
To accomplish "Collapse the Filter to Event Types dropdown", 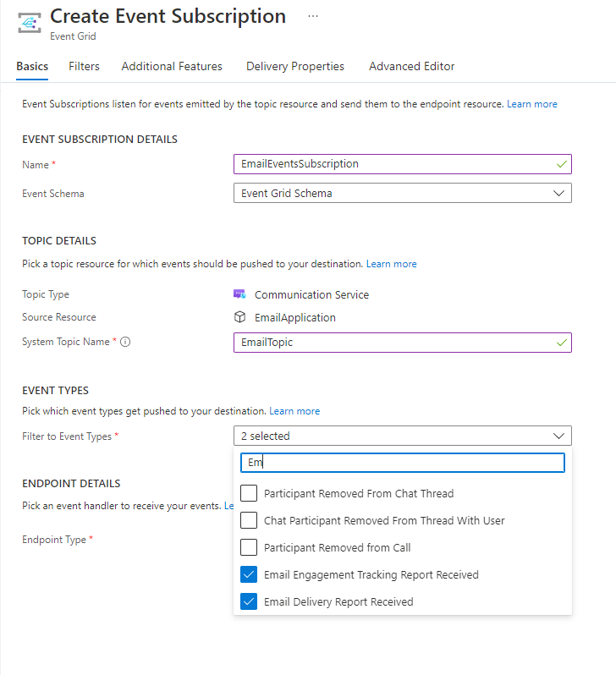I will [402, 436].
